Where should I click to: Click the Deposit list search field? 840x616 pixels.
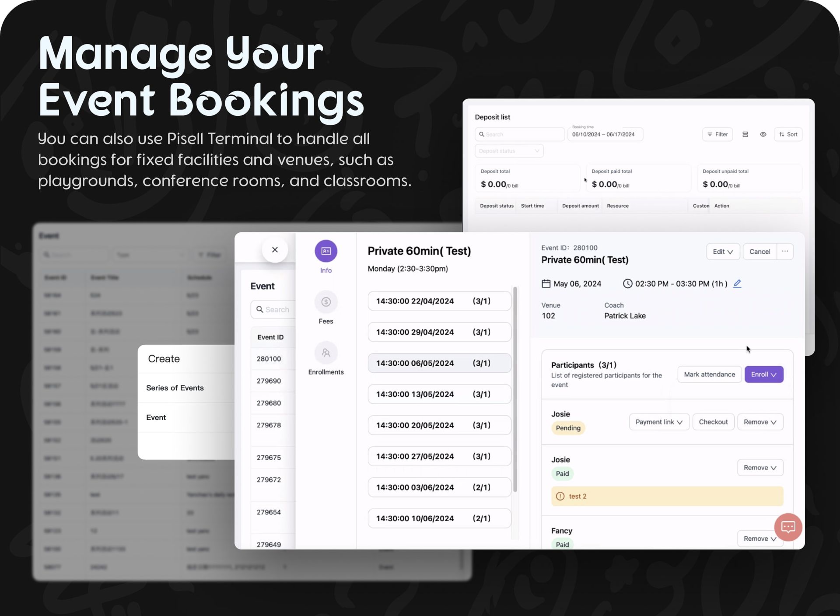520,134
